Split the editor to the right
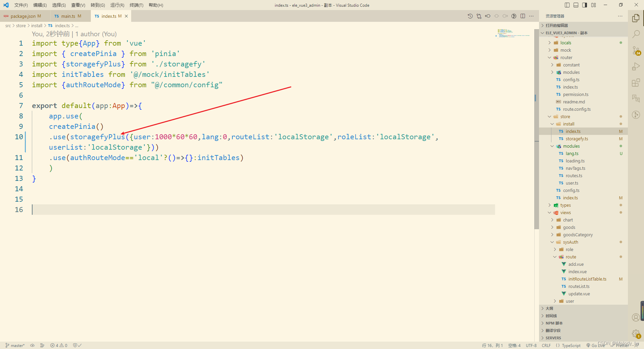This screenshot has height=349, width=644. pyautogui.click(x=523, y=16)
